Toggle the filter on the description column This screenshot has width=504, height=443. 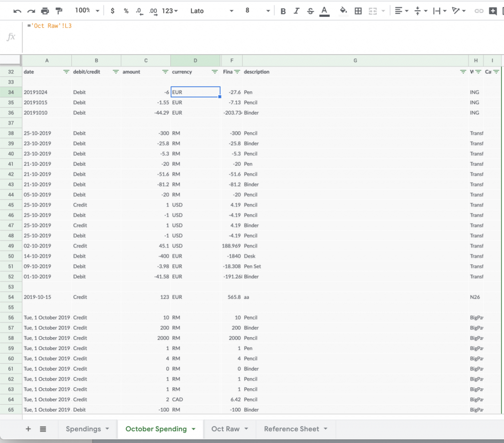coord(463,72)
